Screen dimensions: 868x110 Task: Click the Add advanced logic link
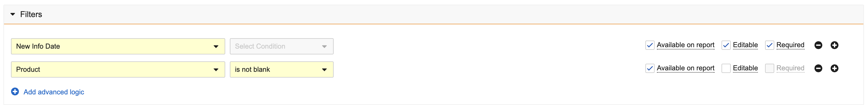(54, 92)
